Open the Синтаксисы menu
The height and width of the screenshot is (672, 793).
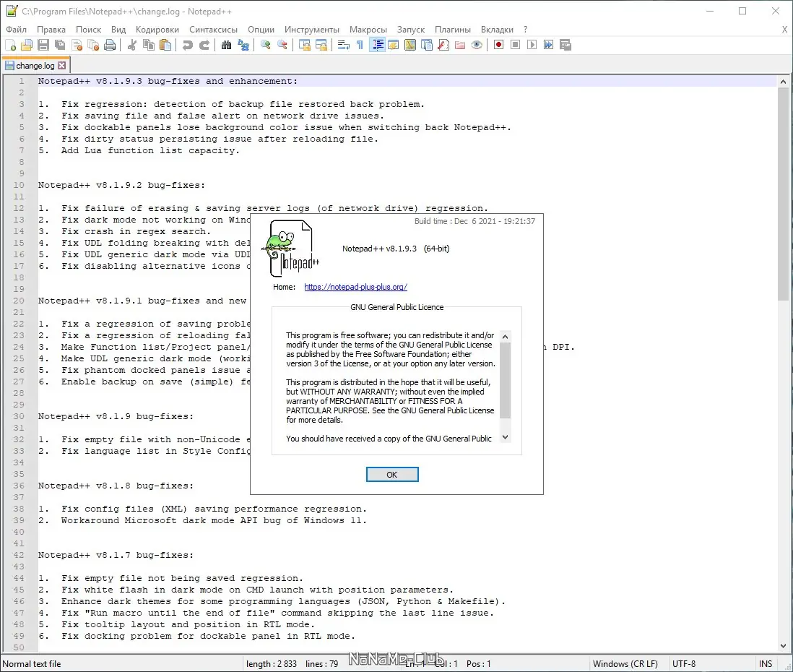tap(214, 30)
